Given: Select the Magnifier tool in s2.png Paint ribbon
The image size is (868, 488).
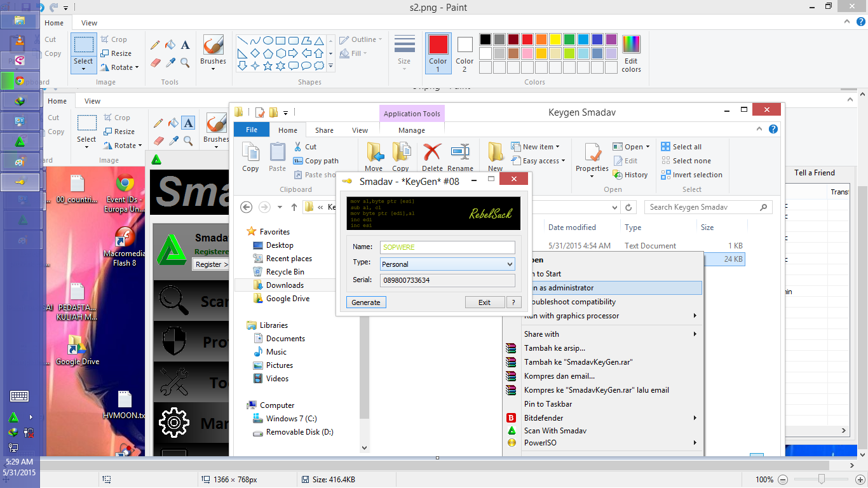Looking at the screenshot, I should pyautogui.click(x=185, y=63).
